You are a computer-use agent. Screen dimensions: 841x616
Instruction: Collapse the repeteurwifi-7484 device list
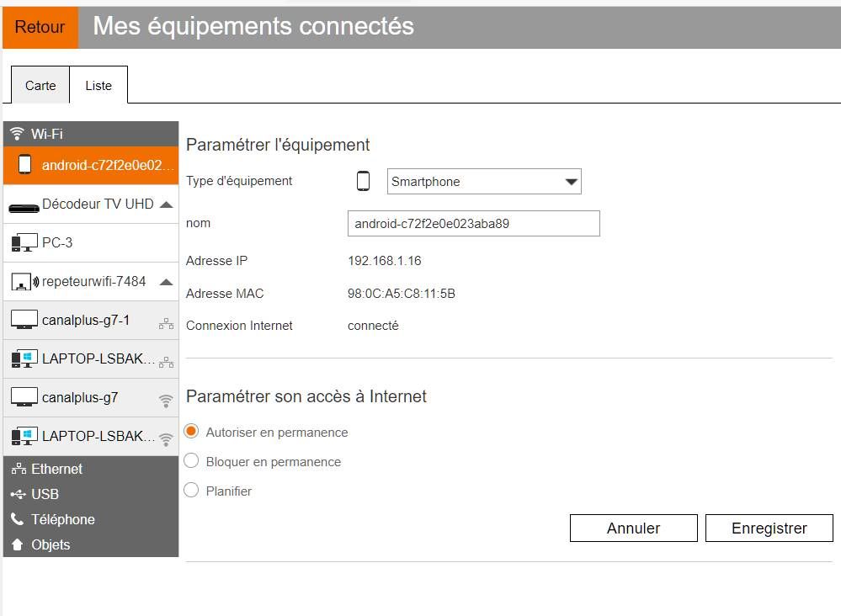[167, 281]
